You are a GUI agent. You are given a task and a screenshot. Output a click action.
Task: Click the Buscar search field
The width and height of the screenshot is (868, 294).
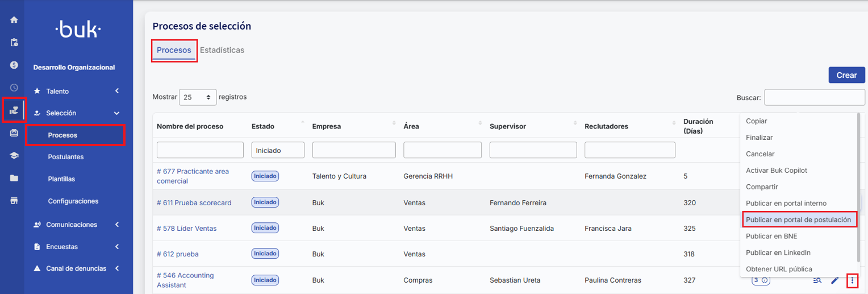coord(814,97)
